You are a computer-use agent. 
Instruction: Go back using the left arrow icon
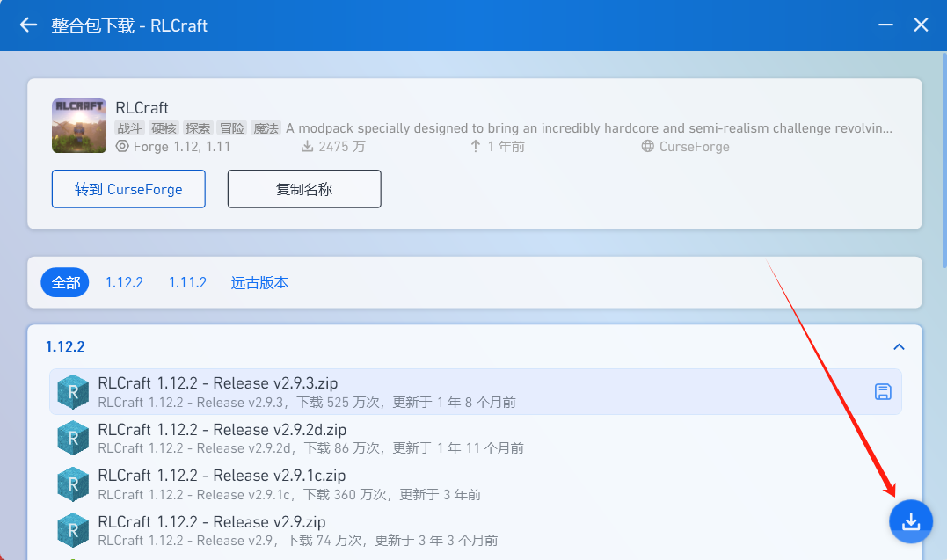(28, 25)
